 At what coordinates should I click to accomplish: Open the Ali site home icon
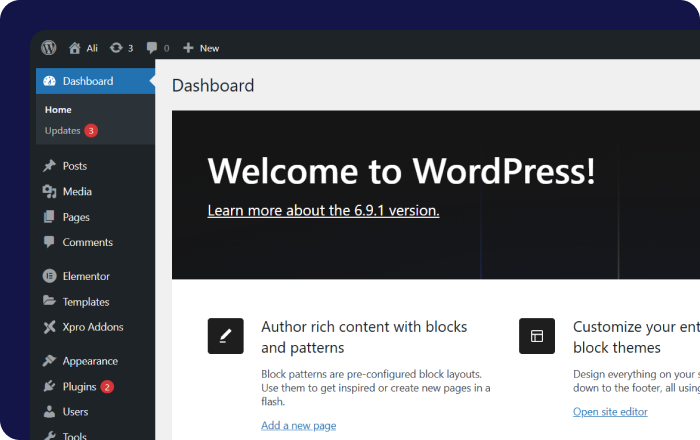tap(75, 47)
